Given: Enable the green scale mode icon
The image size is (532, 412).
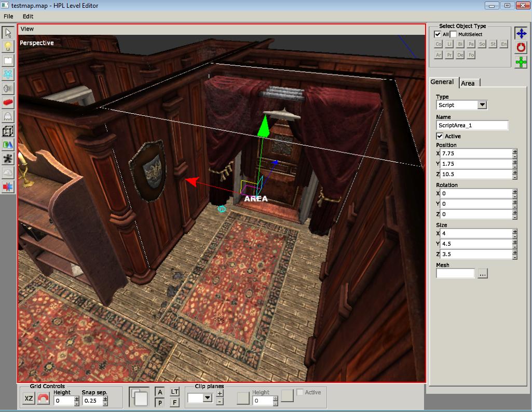Looking at the screenshot, I should coord(521,62).
